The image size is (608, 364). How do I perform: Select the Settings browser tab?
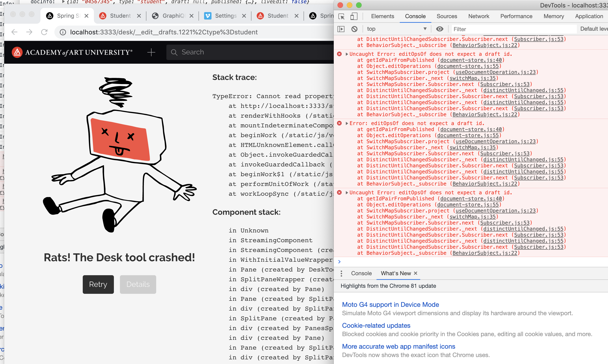click(225, 16)
